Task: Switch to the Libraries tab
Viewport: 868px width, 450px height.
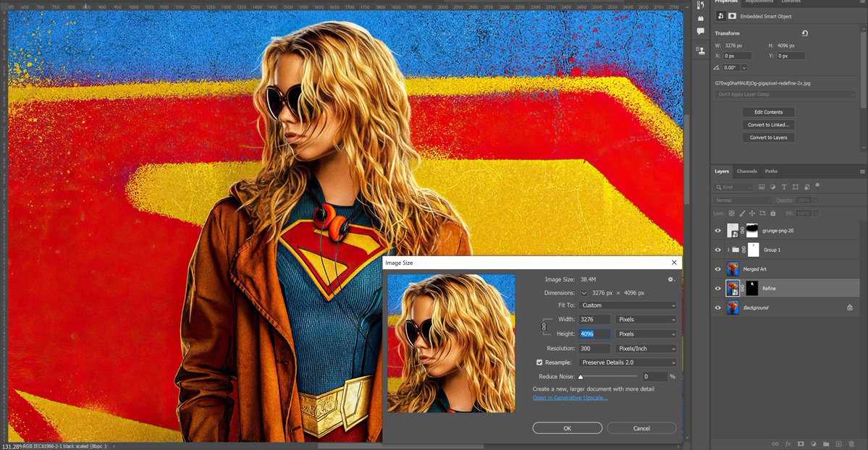Action: [x=791, y=1]
